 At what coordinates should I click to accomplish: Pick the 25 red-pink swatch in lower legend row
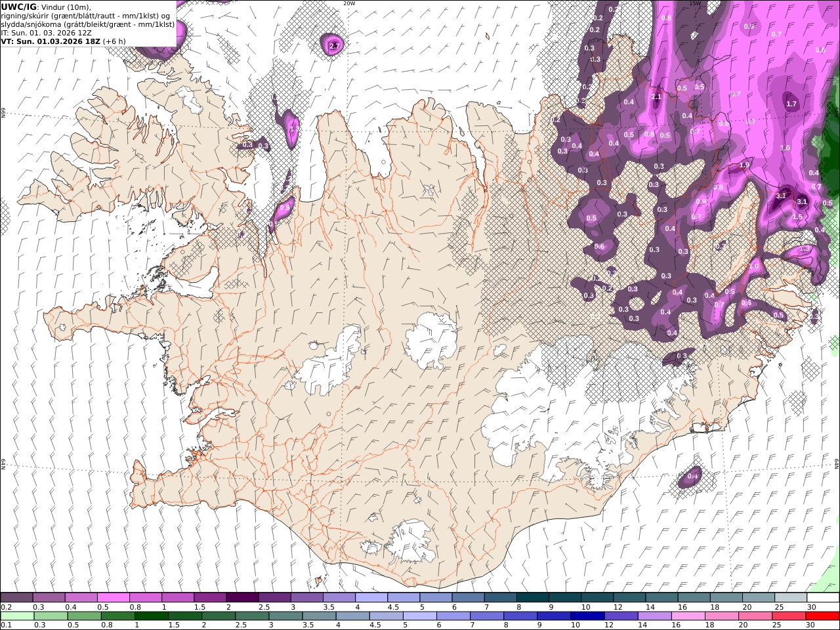789,616
